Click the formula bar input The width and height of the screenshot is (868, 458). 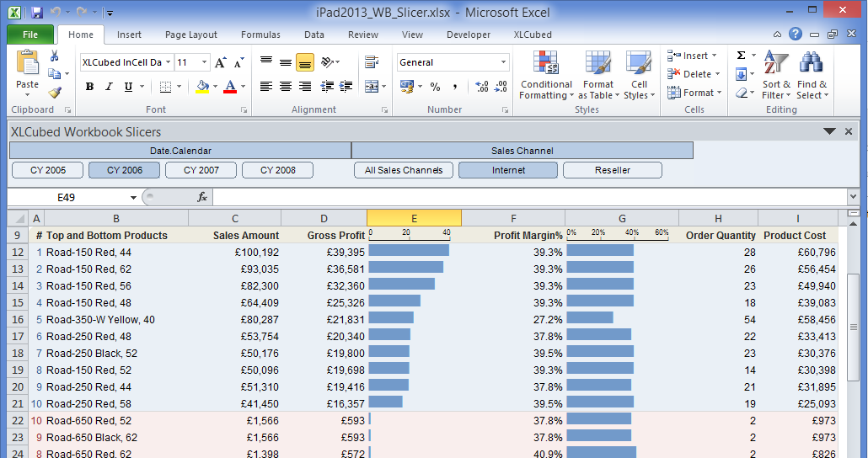tap(529, 198)
